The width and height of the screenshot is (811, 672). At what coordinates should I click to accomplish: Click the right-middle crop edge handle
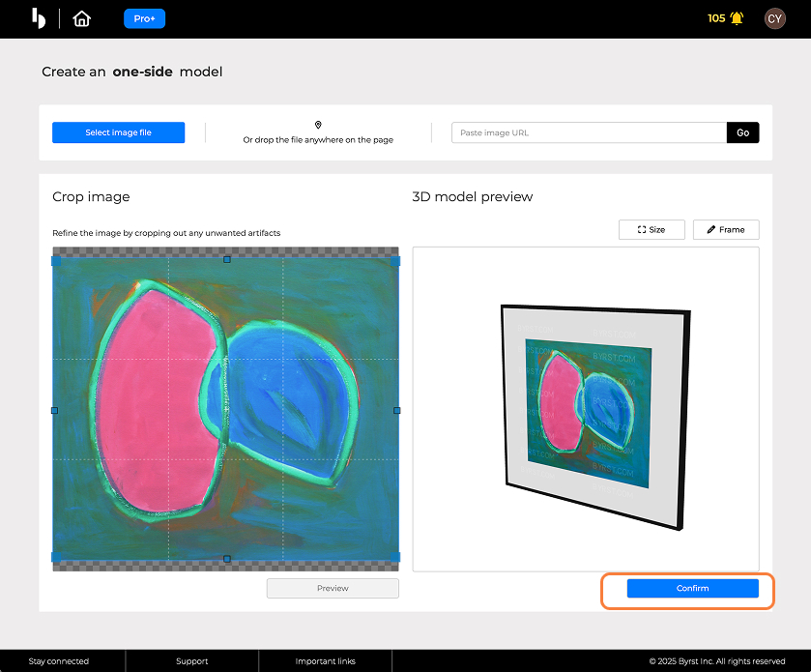396,410
